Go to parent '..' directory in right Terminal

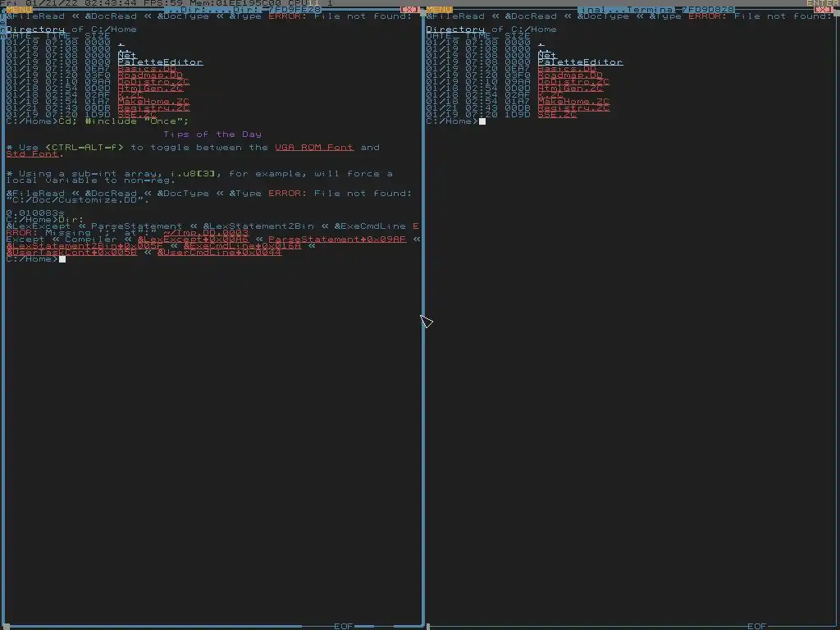tap(545, 48)
